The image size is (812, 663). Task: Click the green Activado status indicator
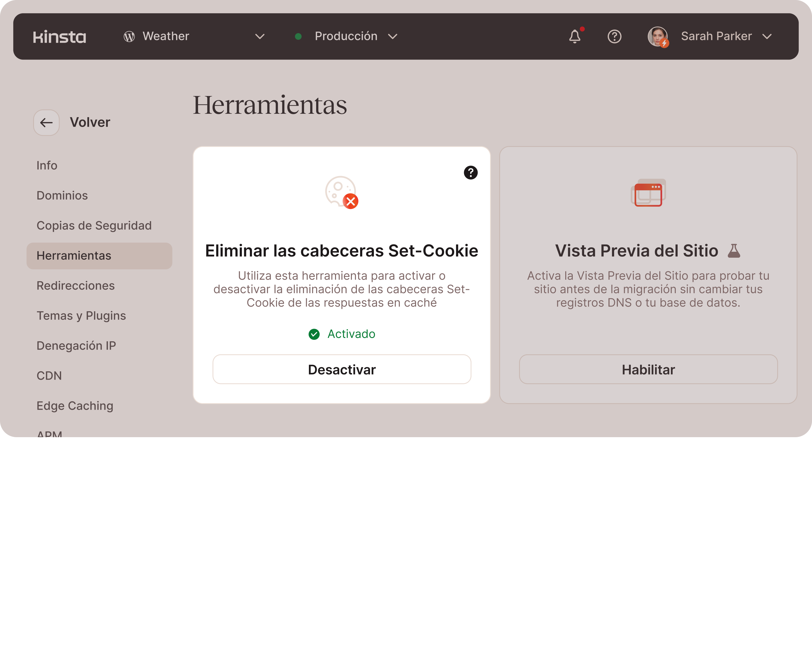click(x=342, y=334)
